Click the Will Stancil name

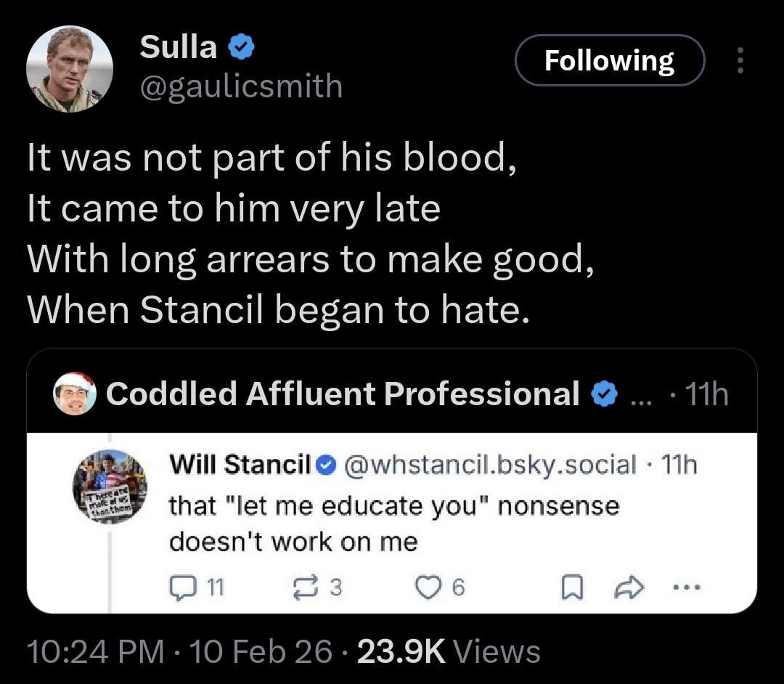(240, 464)
